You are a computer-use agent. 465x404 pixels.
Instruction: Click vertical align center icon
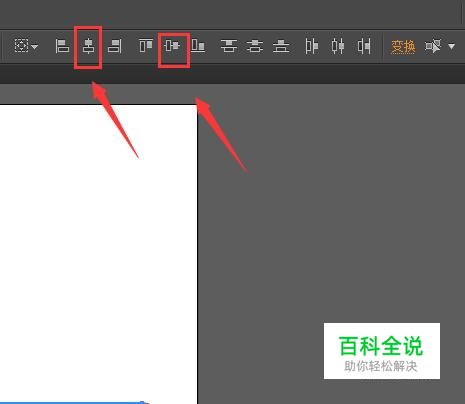tap(172, 46)
